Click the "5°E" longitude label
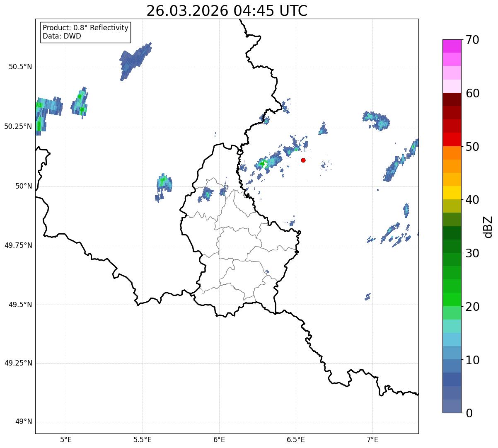 (x=66, y=440)
